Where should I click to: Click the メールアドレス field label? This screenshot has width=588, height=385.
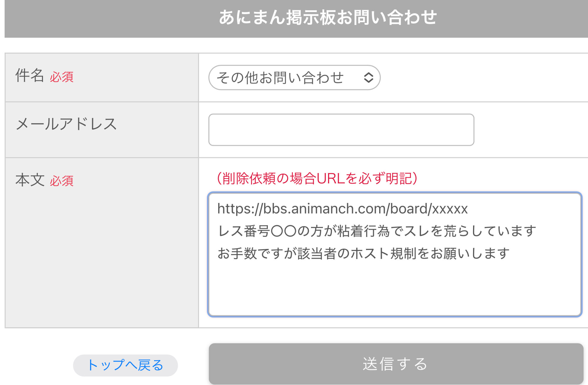(66, 124)
